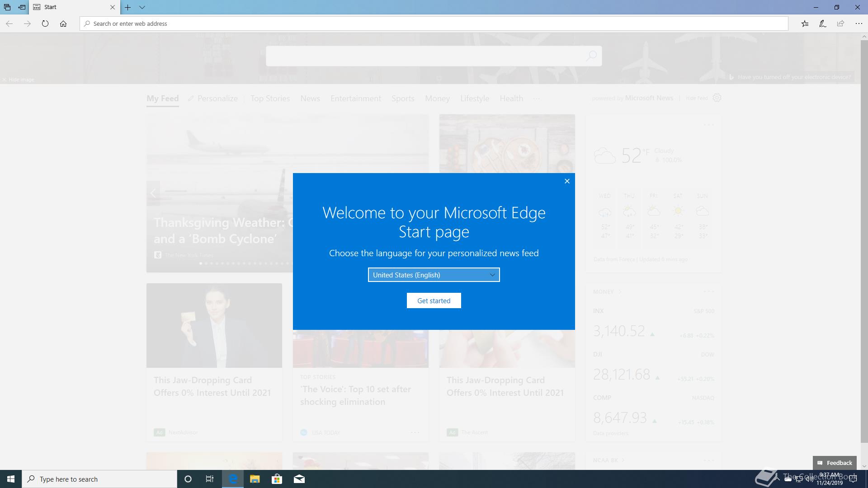This screenshot has height=488, width=868.
Task: Click the Feedback button
Action: click(x=835, y=463)
